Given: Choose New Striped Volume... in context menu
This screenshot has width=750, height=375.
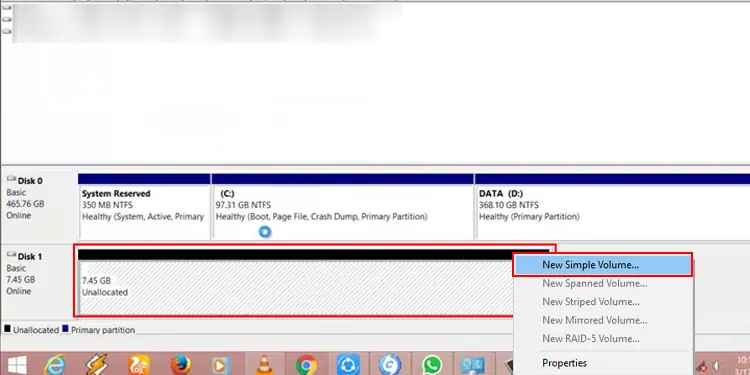Looking at the screenshot, I should [603, 302].
